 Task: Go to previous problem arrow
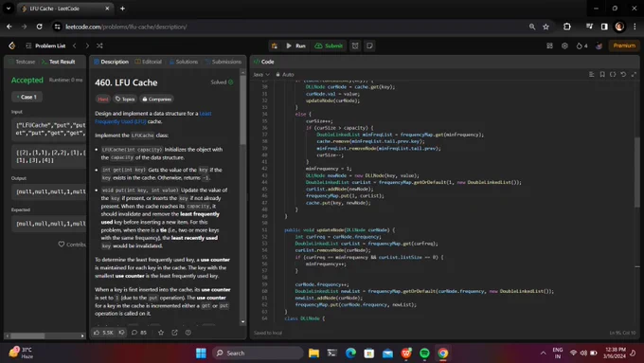pos(74,45)
